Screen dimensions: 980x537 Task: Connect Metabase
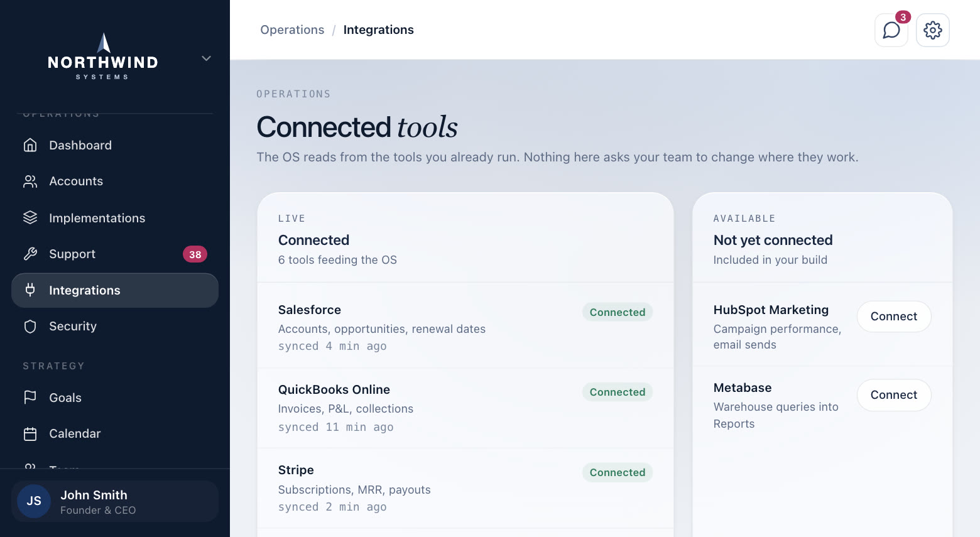tap(894, 395)
